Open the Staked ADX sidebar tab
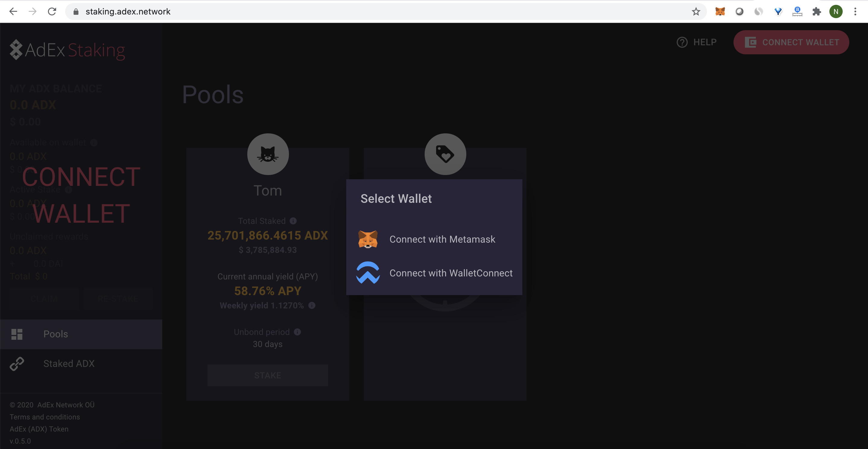Screen dimensions: 868x449 tap(81, 364)
